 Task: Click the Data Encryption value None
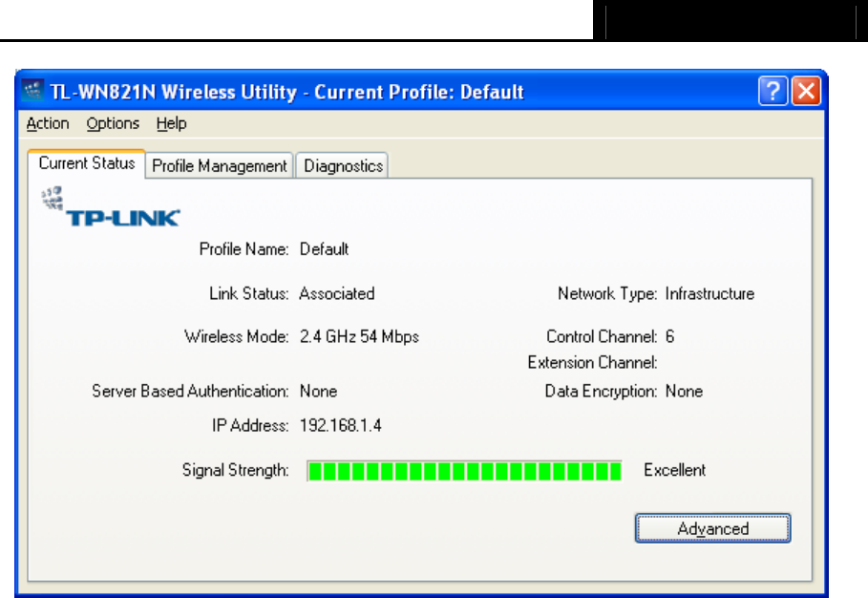684,392
